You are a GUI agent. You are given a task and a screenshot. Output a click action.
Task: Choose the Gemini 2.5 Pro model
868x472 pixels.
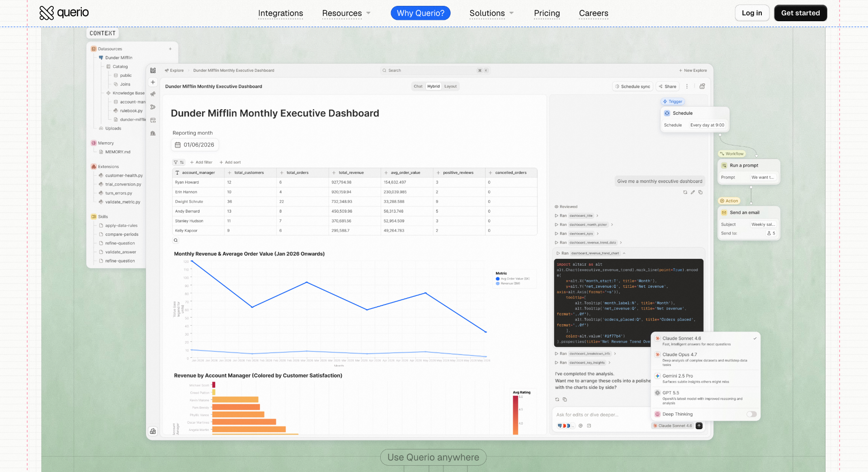[705, 379]
